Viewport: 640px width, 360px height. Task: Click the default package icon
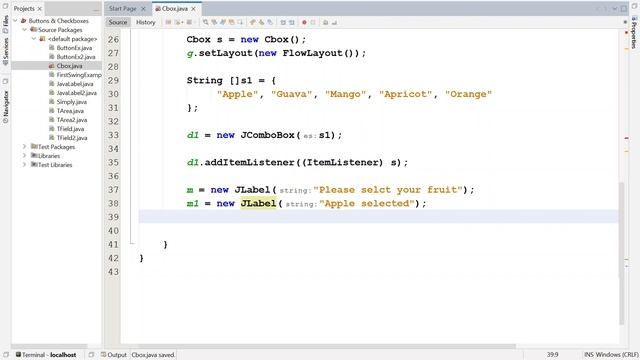click(x=42, y=39)
